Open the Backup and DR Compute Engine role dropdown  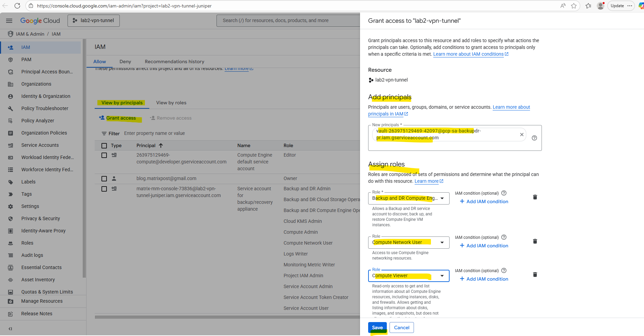pyautogui.click(x=409, y=198)
